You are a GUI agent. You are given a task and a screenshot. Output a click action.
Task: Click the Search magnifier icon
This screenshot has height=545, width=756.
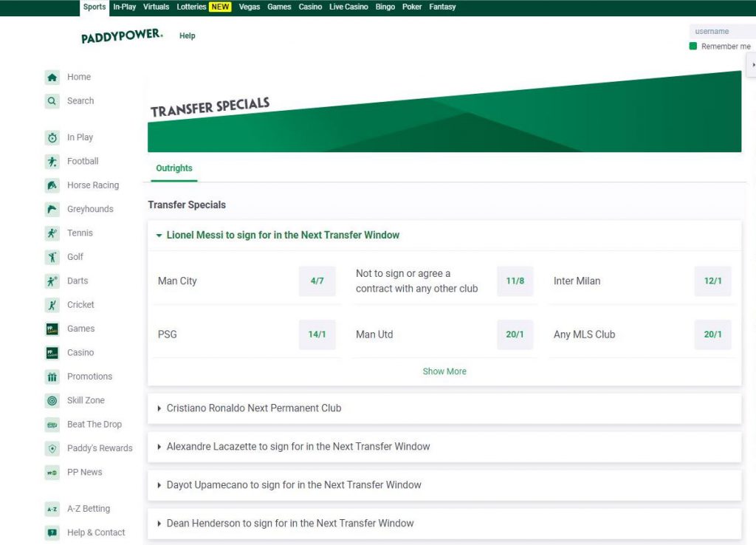coord(52,100)
